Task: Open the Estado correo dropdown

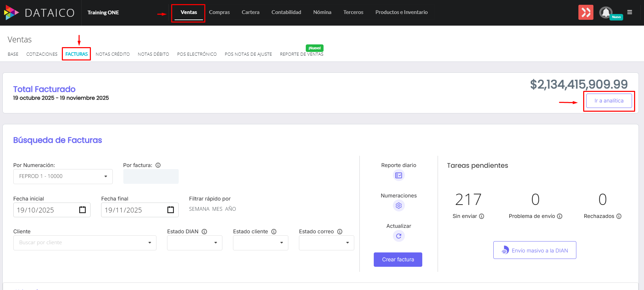Action: click(326, 243)
